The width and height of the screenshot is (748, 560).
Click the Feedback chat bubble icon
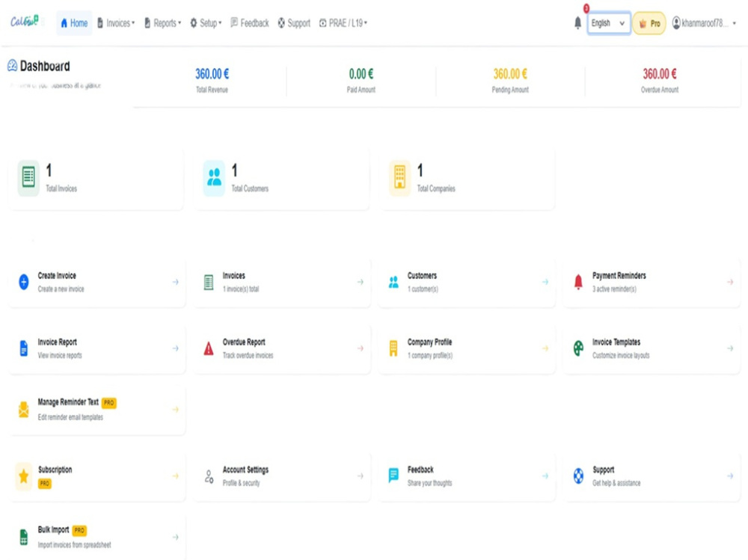pos(393,476)
